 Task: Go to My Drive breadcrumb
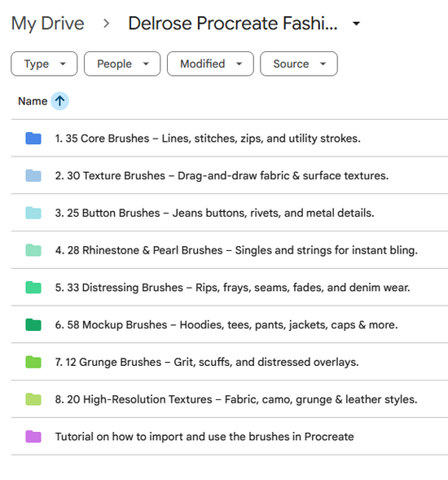pyautogui.click(x=48, y=24)
